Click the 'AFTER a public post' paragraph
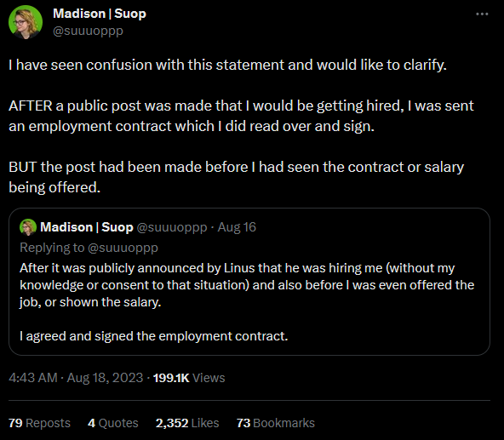The height and width of the screenshot is (440, 504). [241, 116]
